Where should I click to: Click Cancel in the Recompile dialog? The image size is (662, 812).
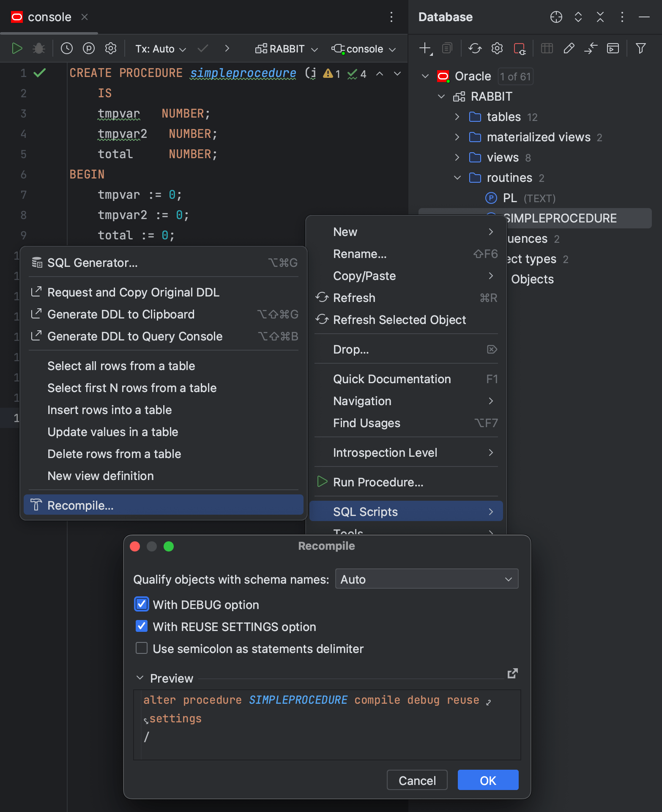coord(417,780)
